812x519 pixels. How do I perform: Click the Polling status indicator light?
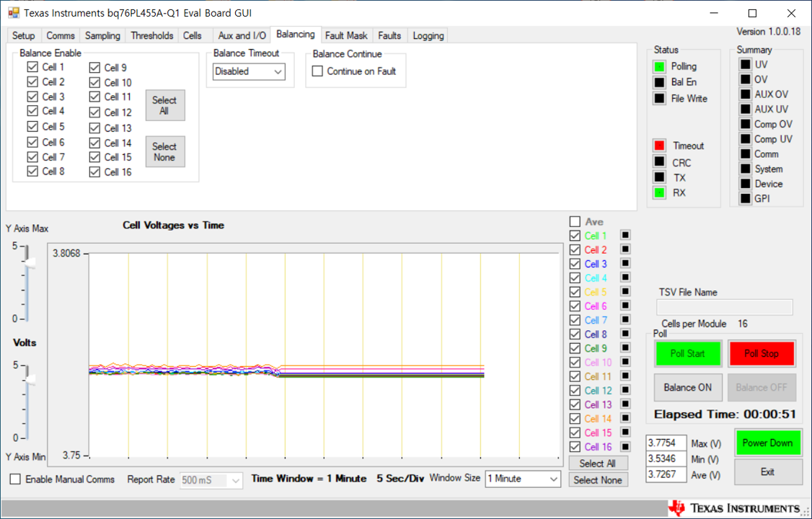click(659, 67)
